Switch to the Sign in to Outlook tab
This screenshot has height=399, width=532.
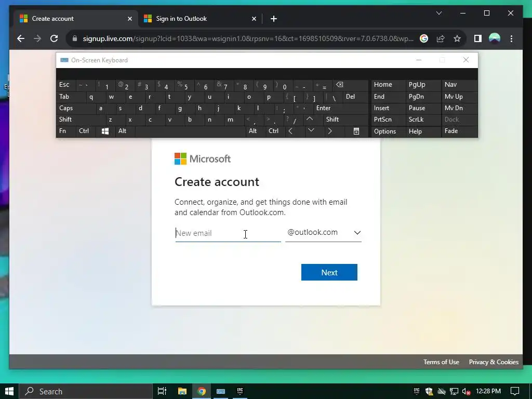coord(200,19)
